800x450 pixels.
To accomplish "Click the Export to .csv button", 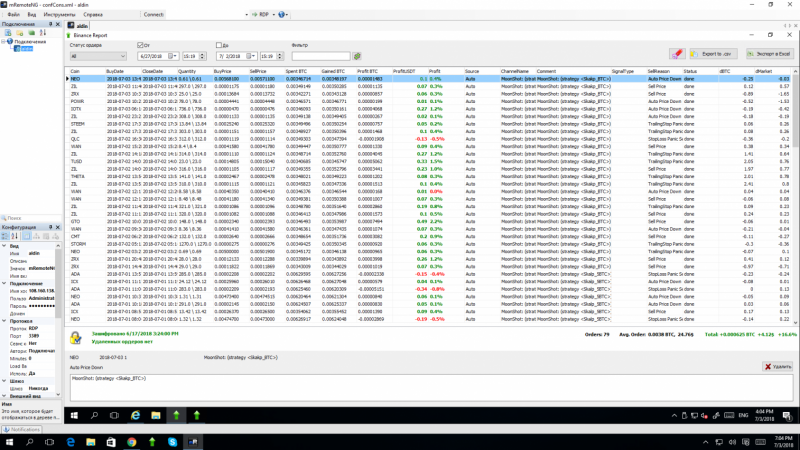I will (713, 54).
